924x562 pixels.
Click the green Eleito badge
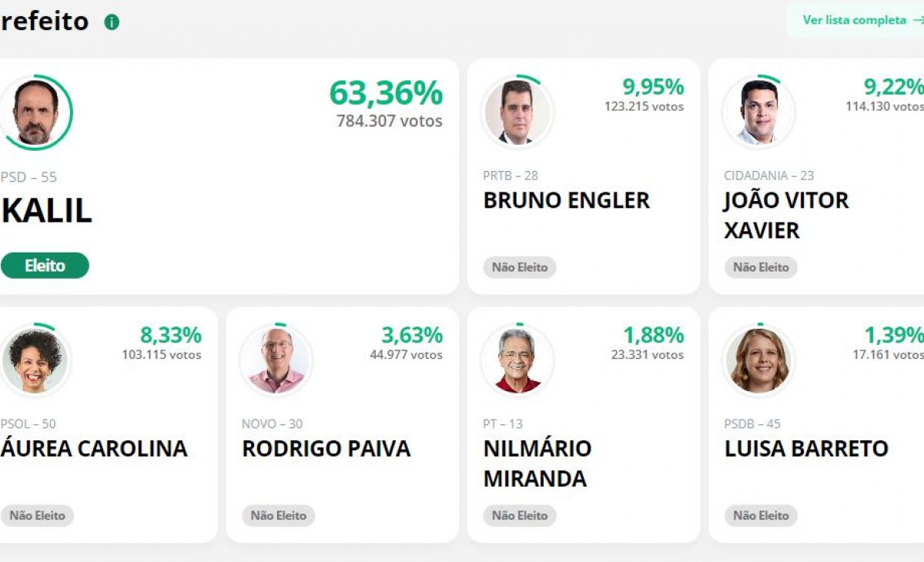(45, 266)
